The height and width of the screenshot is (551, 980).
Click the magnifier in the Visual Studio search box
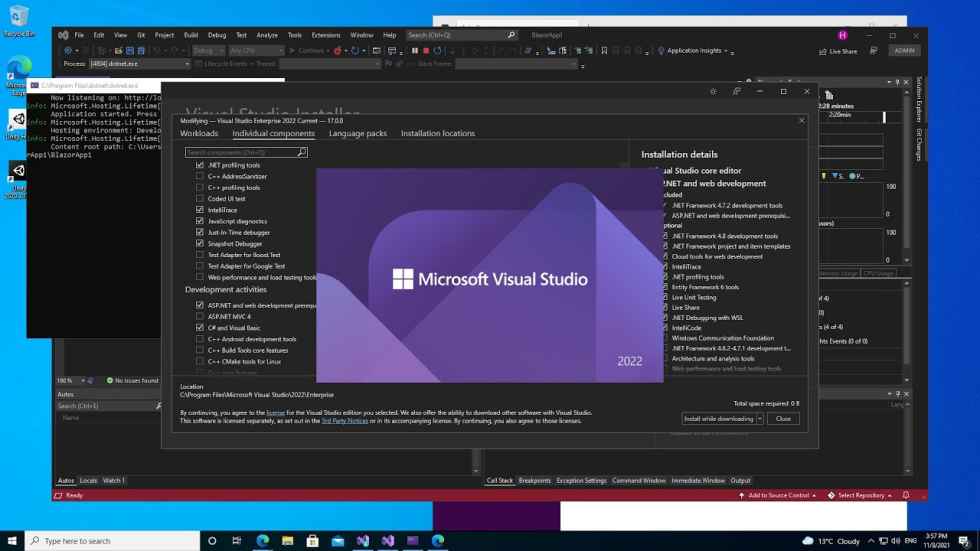click(x=511, y=35)
